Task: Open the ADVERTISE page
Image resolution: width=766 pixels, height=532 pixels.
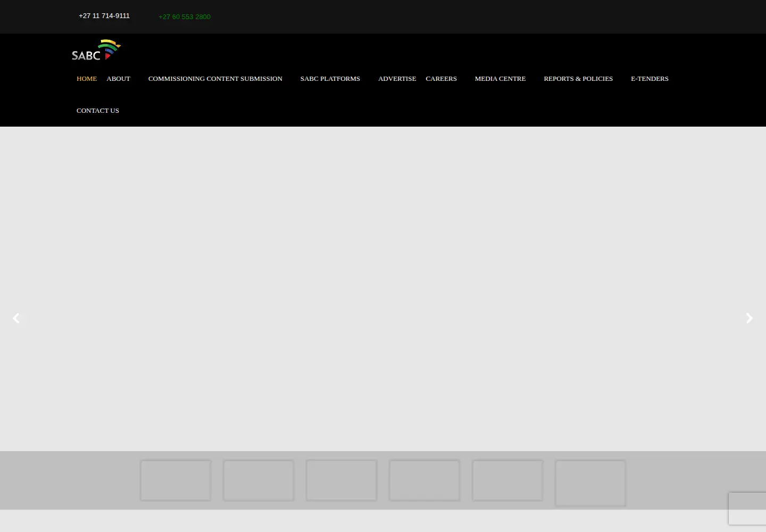Action: [x=397, y=79]
